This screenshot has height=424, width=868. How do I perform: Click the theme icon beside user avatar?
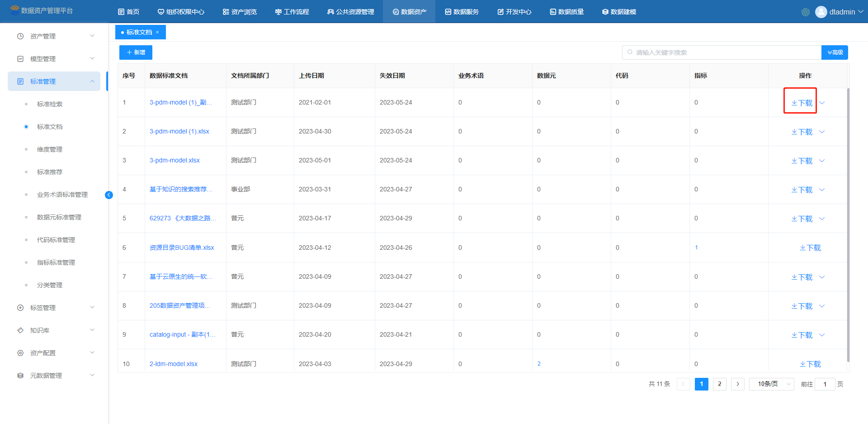805,12
